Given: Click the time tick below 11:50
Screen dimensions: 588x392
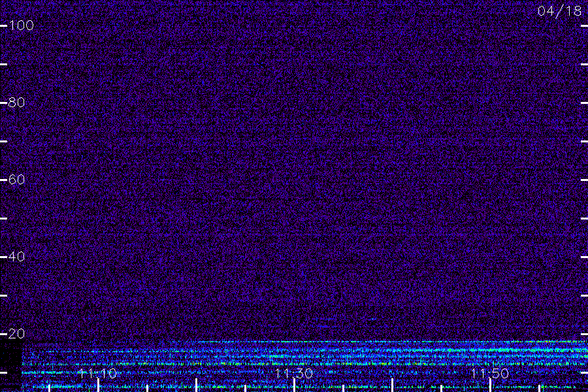Looking at the screenshot, I should [490, 385].
